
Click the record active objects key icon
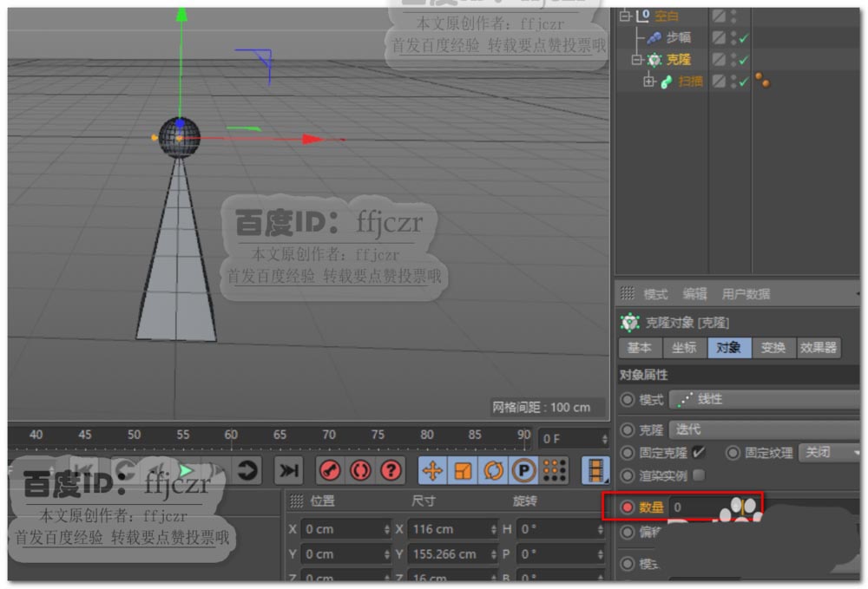tap(331, 471)
